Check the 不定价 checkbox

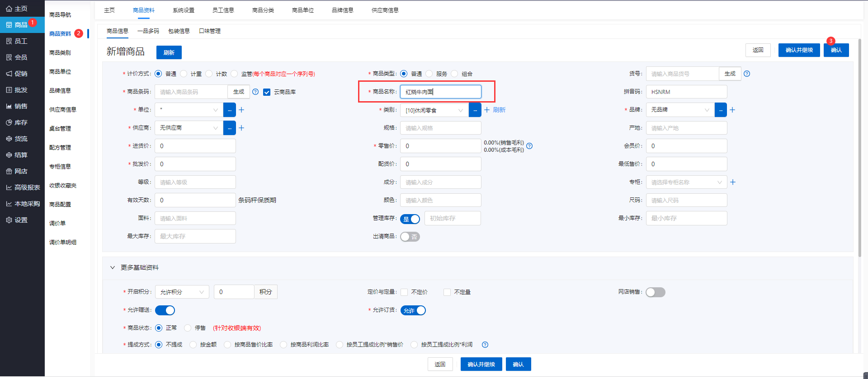(x=404, y=292)
